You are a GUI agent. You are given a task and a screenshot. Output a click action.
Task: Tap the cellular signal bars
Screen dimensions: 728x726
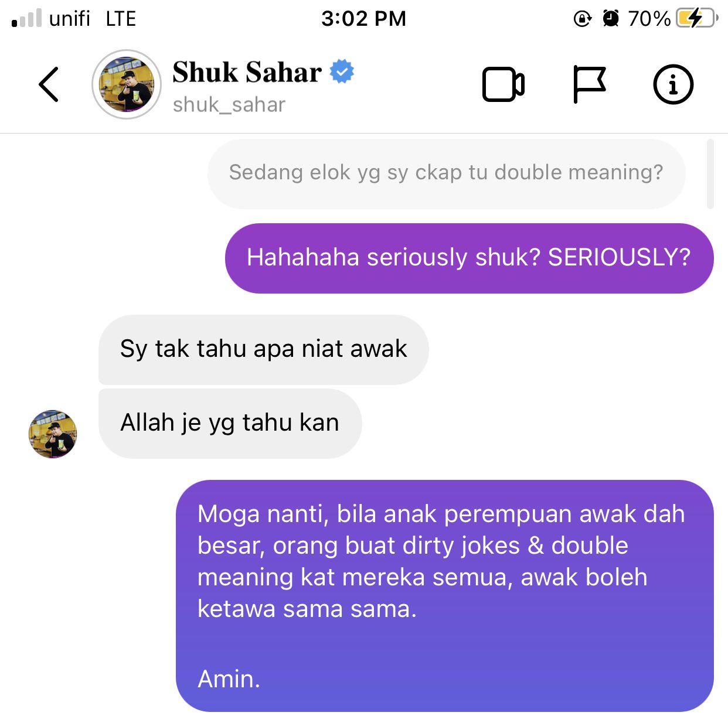click(x=26, y=18)
